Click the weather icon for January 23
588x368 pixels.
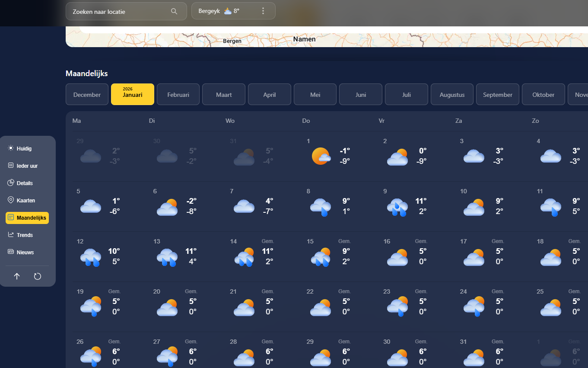(397, 307)
